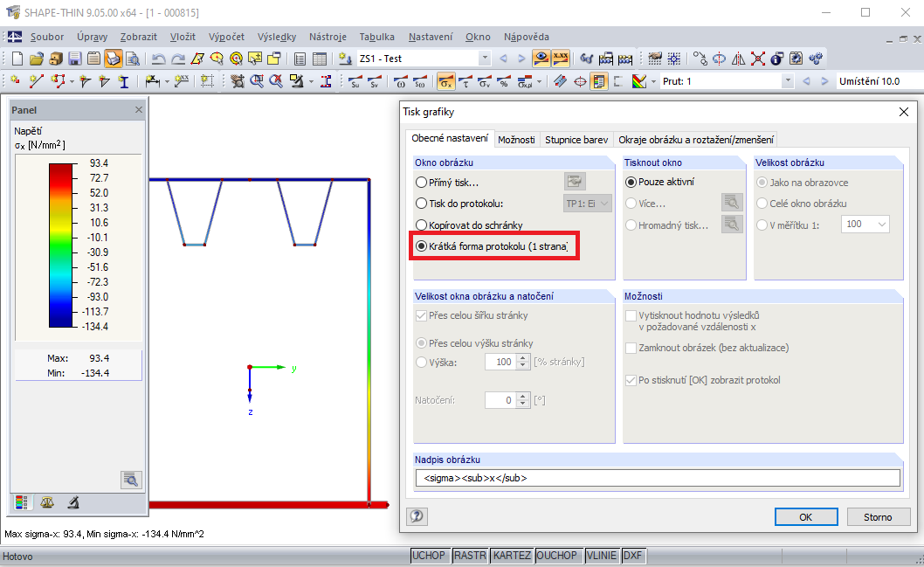Click the crosshair target icon in results toolbar
Image resolution: width=924 pixels, height=567 pixels.
pos(580,81)
